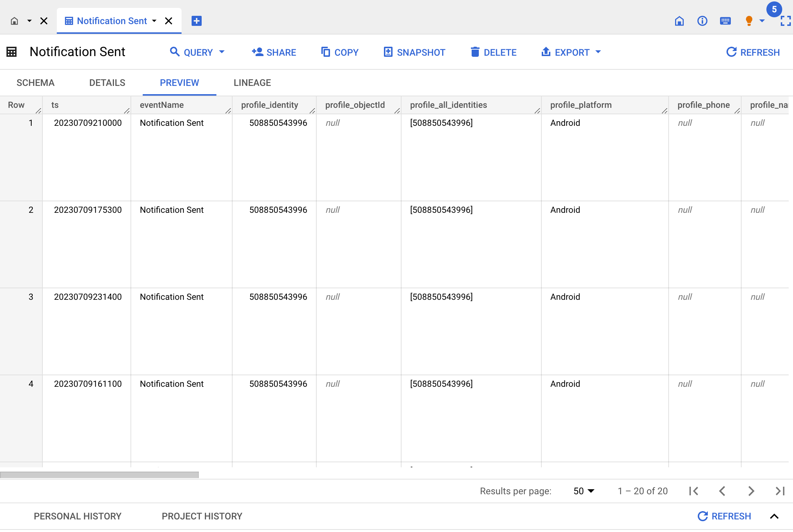
Task: Go to last page of results
Action: pos(780,491)
